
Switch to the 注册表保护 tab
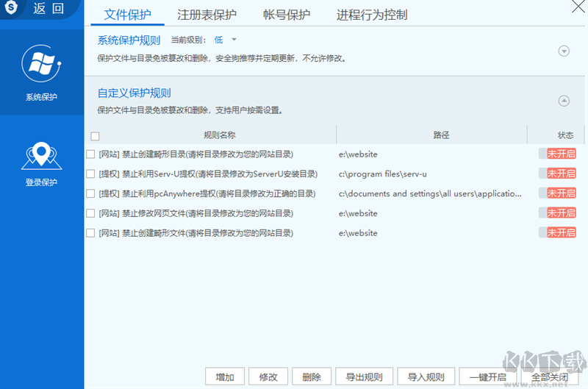207,15
